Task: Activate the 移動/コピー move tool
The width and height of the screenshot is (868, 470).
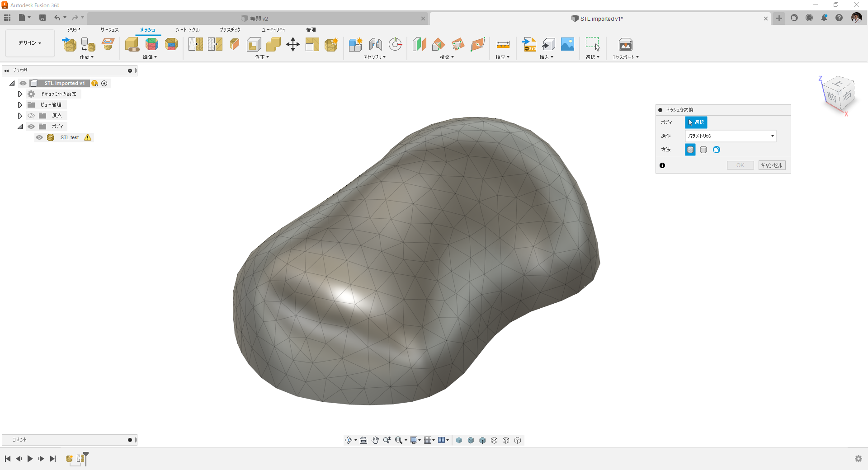Action: pyautogui.click(x=292, y=44)
